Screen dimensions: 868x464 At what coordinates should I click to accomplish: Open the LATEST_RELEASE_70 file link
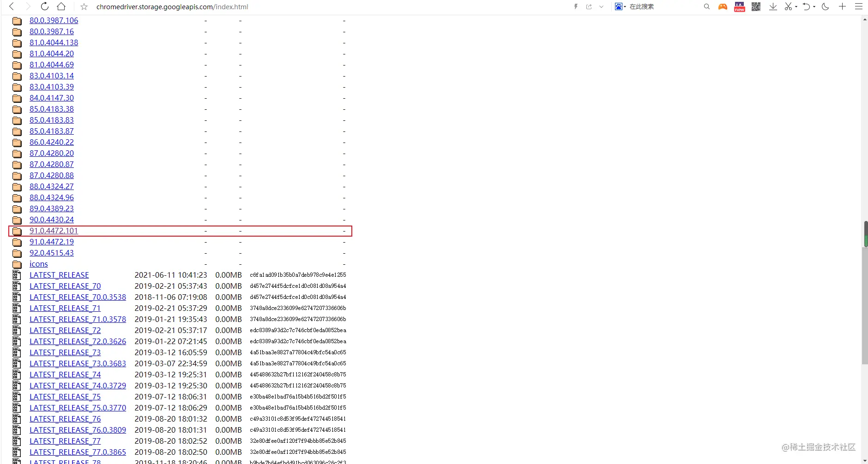point(65,286)
